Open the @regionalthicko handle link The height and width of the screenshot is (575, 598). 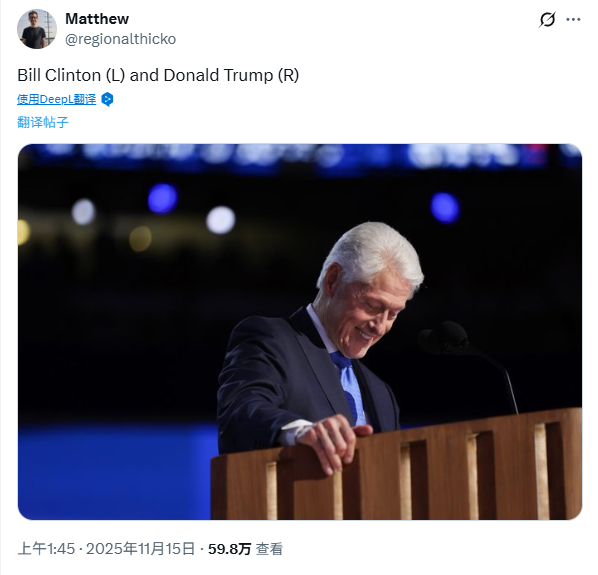click(121, 39)
